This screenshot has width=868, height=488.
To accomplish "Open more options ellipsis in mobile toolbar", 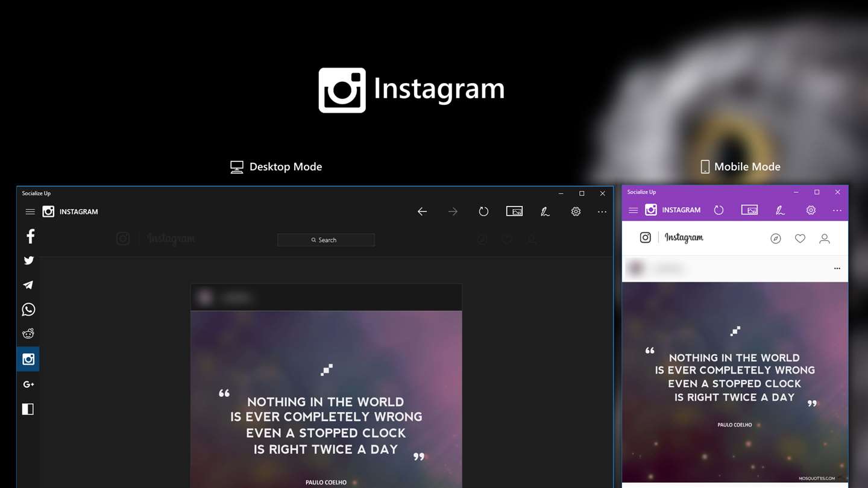I will pyautogui.click(x=837, y=210).
